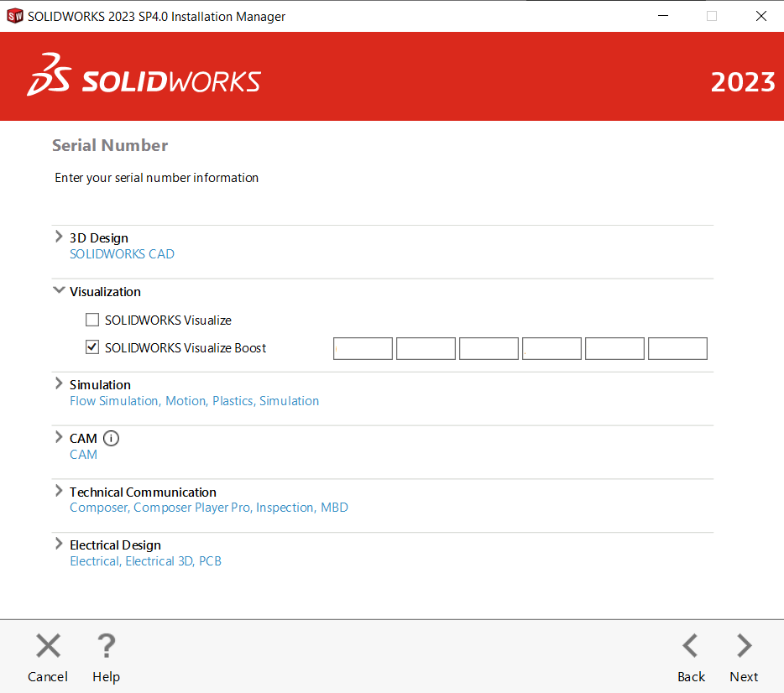Uncheck SOLIDWORKS Visualize Boost checkbox
This screenshot has height=693, width=784.
(92, 347)
